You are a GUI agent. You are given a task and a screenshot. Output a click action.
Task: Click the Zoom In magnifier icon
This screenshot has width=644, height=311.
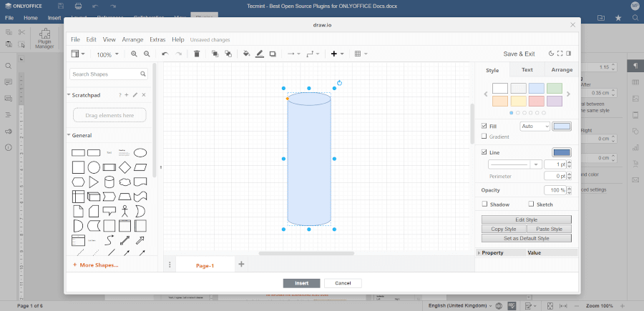pyautogui.click(x=134, y=54)
